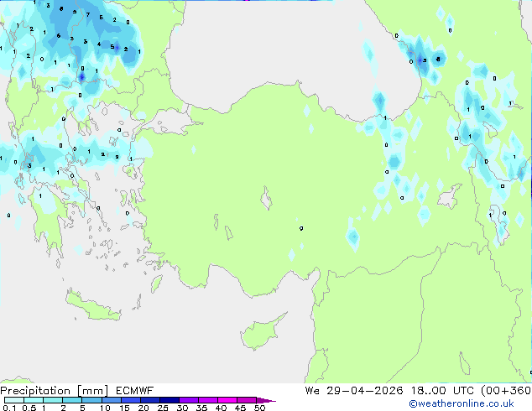Select the legend swatch between 0.5 and 1
Image resolution: width=532 pixels, height=411 pixels.
(x=34, y=400)
